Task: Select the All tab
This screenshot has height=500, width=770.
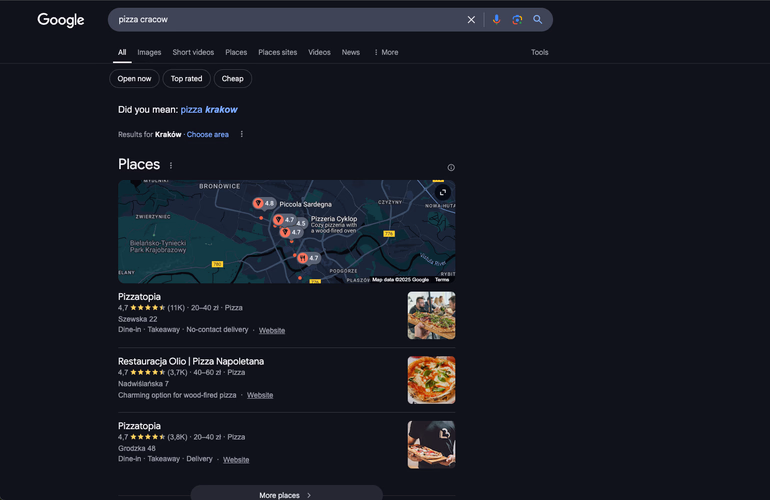Action: [x=122, y=52]
